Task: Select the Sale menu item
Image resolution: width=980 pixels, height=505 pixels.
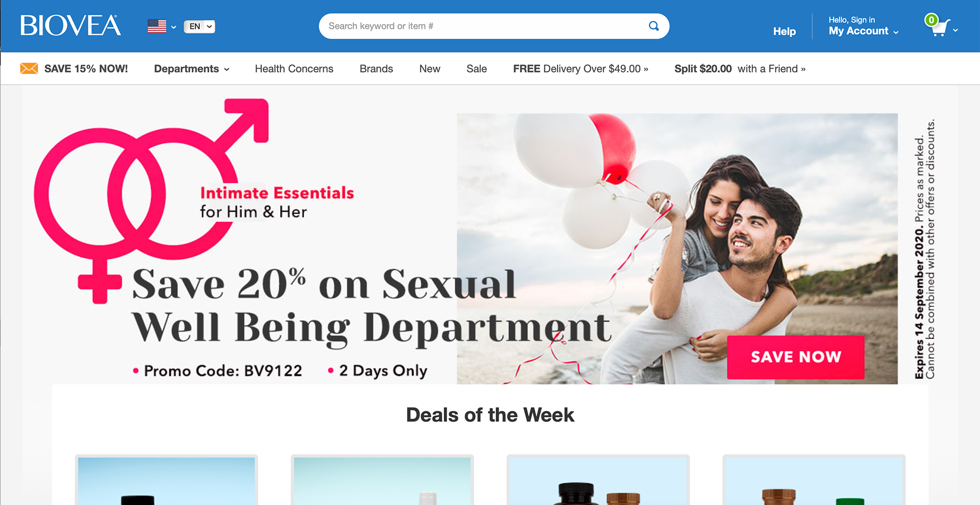Action: pos(477,69)
